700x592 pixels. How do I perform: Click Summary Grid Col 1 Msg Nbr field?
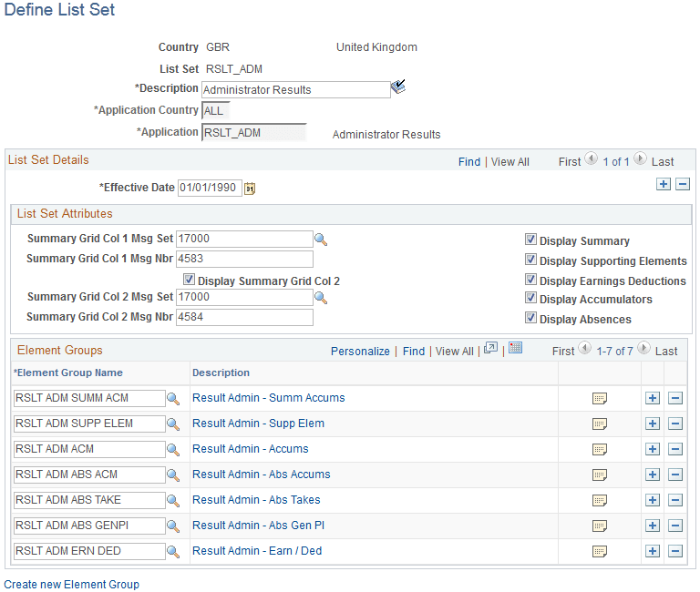pyautogui.click(x=244, y=259)
